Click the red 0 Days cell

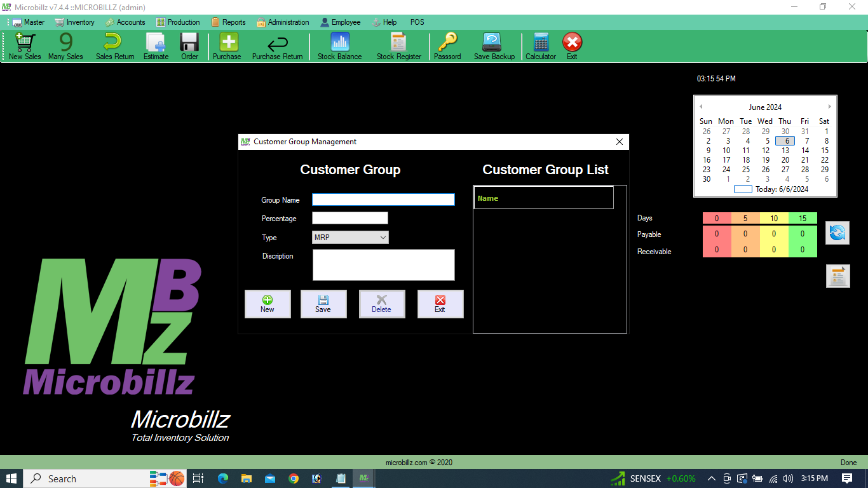point(717,219)
